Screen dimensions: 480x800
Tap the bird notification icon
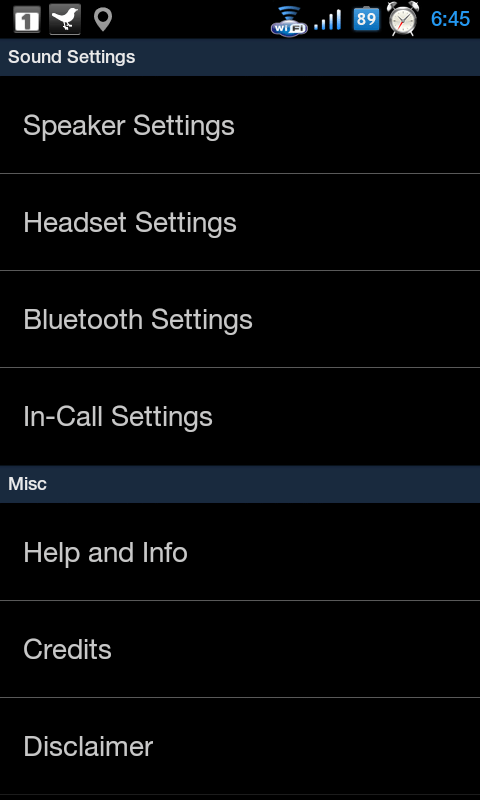click(x=65, y=19)
